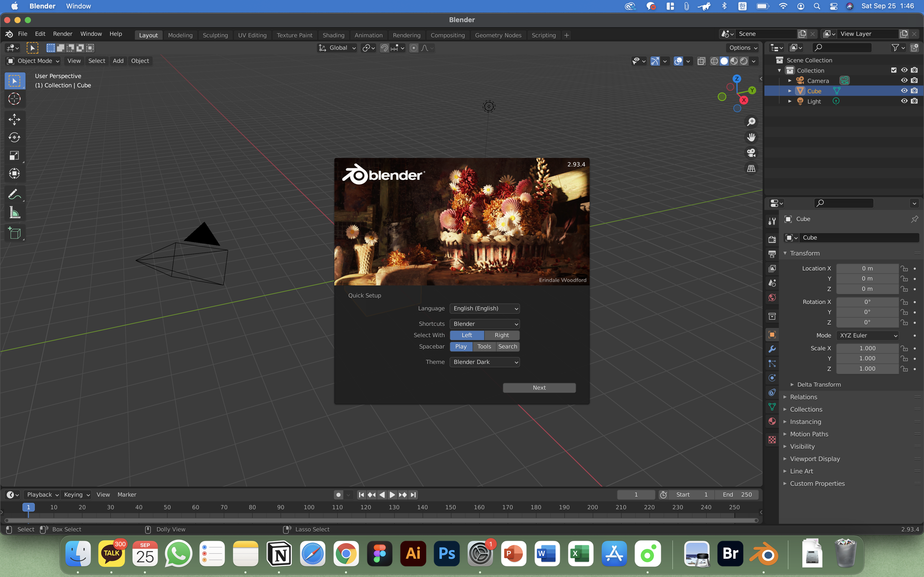Viewport: 924px width, 577px height.
Task: Open the Language dropdown in Quick Setup
Action: click(484, 308)
